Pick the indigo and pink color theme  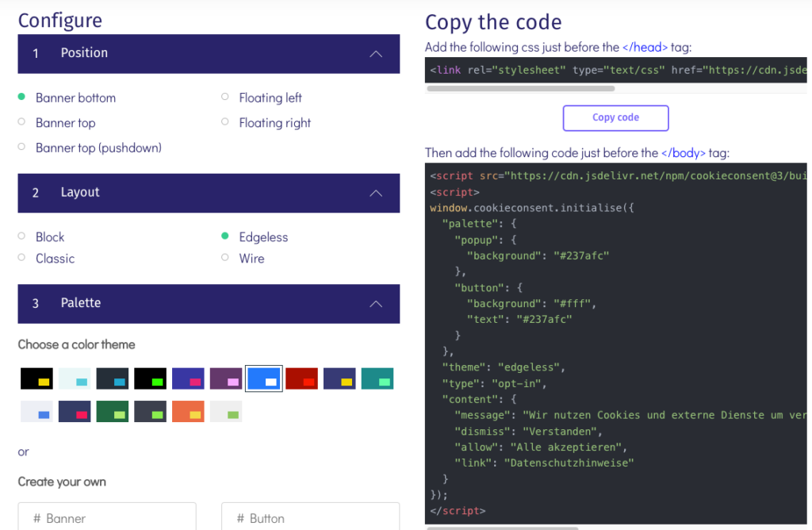tap(188, 378)
